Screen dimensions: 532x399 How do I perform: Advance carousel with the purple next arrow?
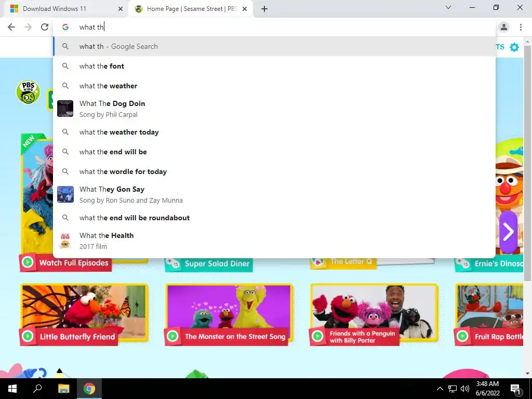tap(508, 232)
